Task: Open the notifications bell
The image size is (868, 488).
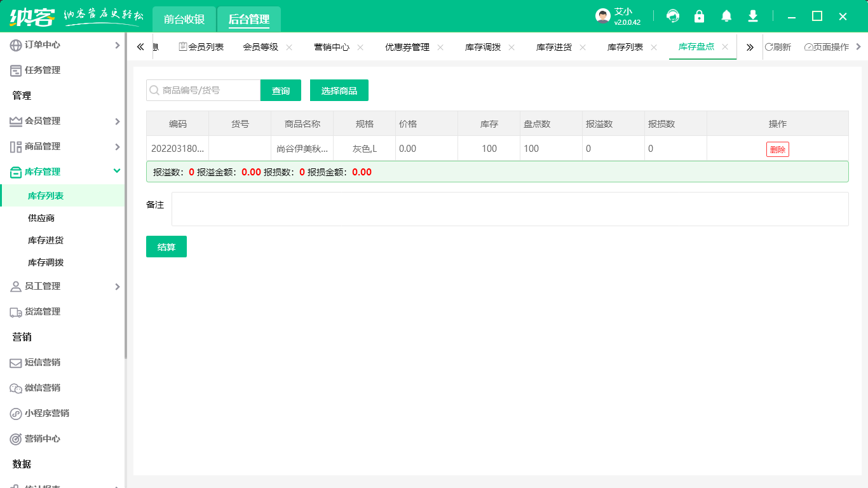Action: click(x=726, y=17)
